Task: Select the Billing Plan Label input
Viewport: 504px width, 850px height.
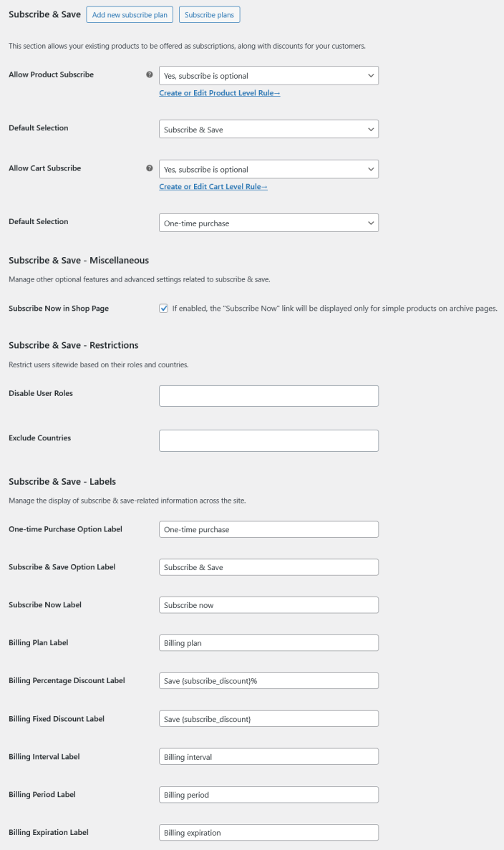Action: tap(268, 643)
